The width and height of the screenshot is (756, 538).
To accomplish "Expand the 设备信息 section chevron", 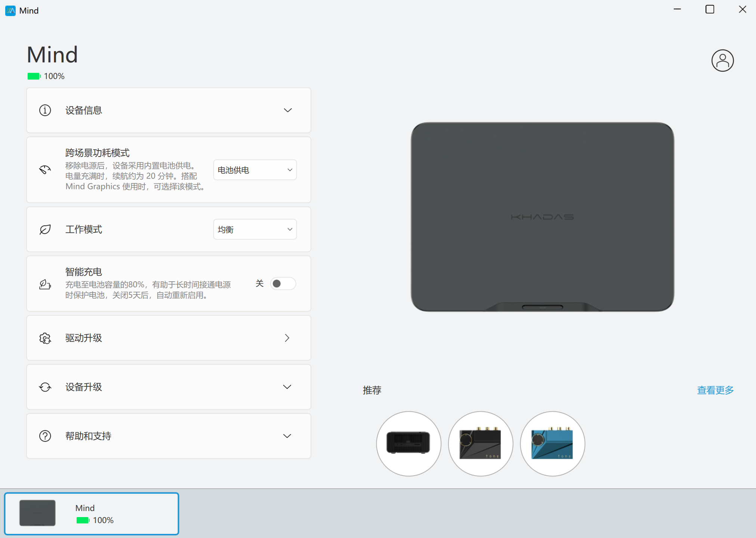I will click(x=287, y=110).
